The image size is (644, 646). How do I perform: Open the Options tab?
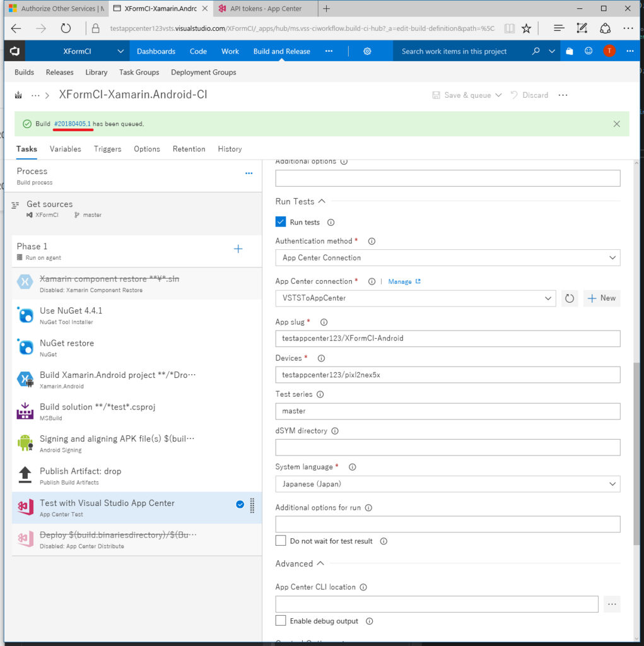click(x=147, y=149)
